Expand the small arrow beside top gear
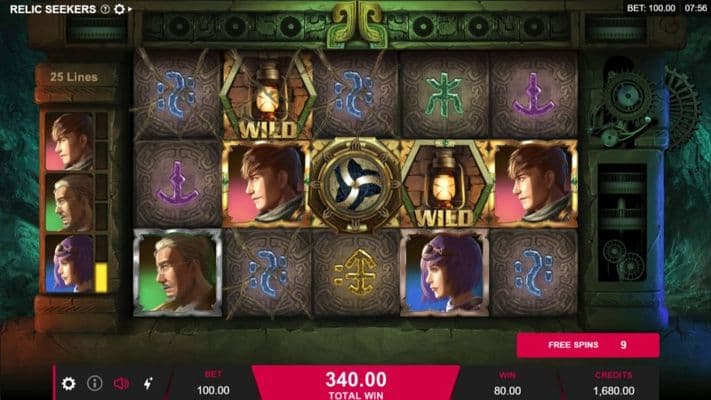 point(130,9)
